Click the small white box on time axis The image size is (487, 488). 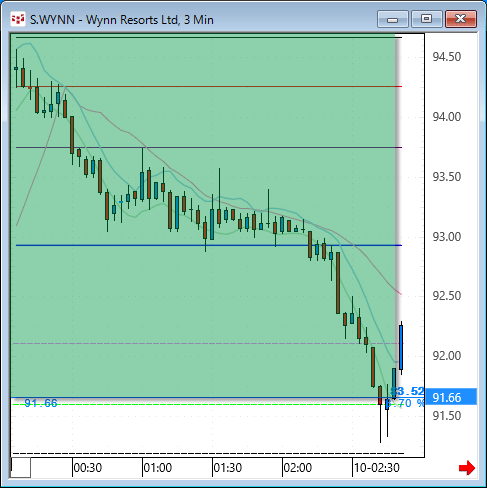coord(21,468)
